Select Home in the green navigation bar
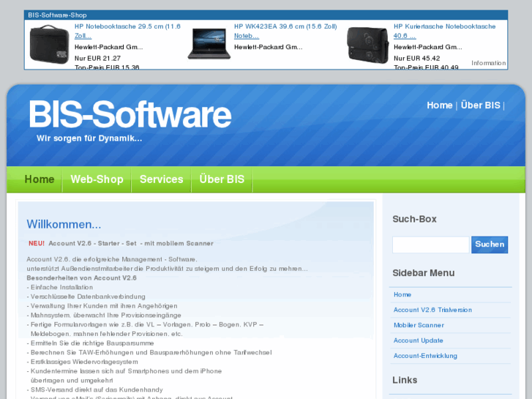This screenshot has height=399, width=532. (40, 179)
